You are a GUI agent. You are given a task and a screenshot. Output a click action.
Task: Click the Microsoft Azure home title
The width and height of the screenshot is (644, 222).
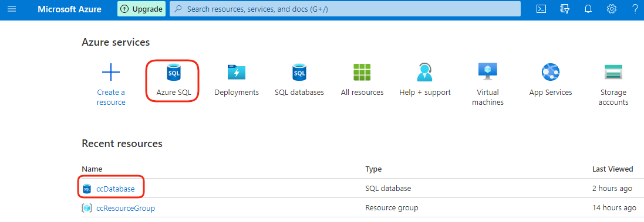(x=69, y=9)
